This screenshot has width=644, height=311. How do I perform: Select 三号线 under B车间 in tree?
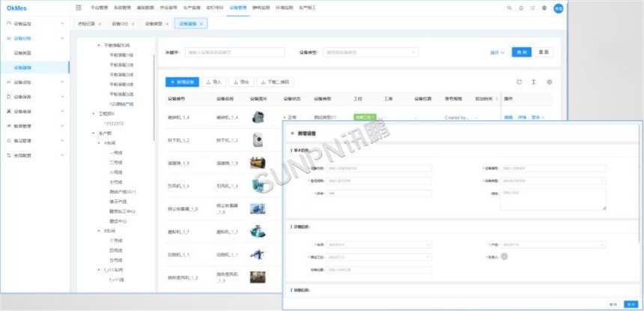click(x=116, y=241)
